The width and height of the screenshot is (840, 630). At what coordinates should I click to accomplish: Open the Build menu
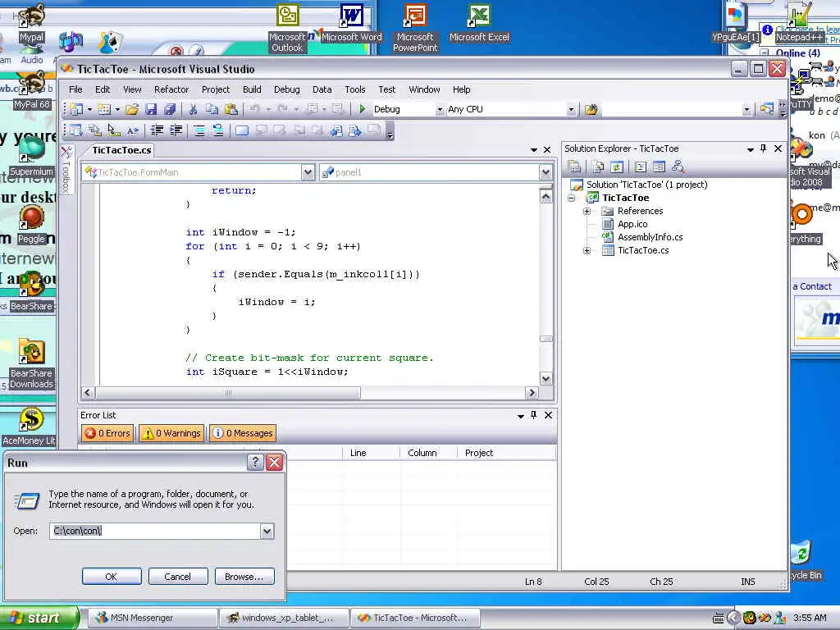tap(252, 89)
